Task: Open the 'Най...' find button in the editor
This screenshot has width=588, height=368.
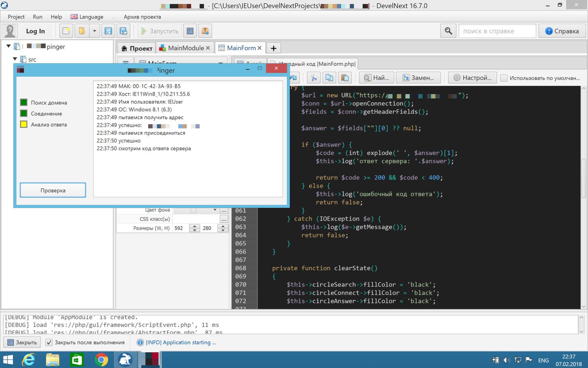Action: coord(377,78)
